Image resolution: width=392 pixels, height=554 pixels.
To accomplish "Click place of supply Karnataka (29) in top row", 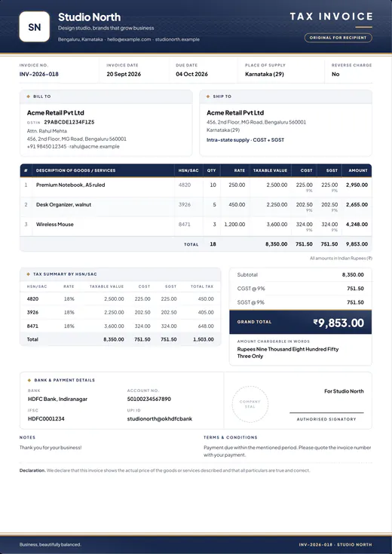I will (x=265, y=74).
